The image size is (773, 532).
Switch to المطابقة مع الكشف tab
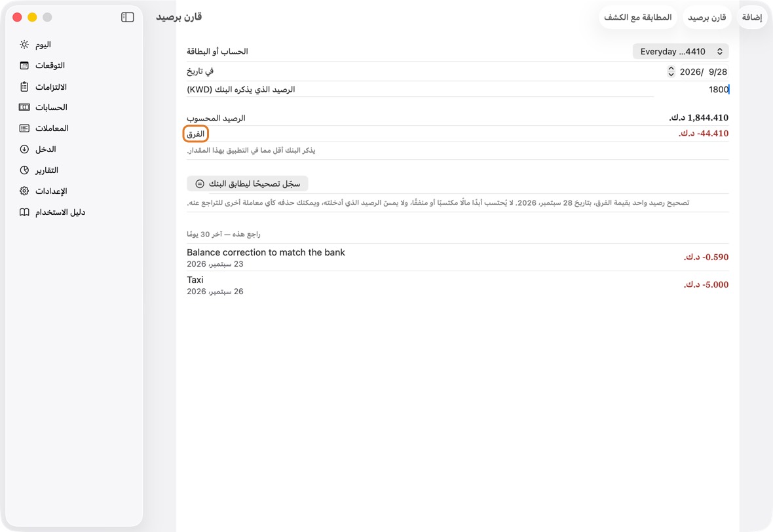637,17
